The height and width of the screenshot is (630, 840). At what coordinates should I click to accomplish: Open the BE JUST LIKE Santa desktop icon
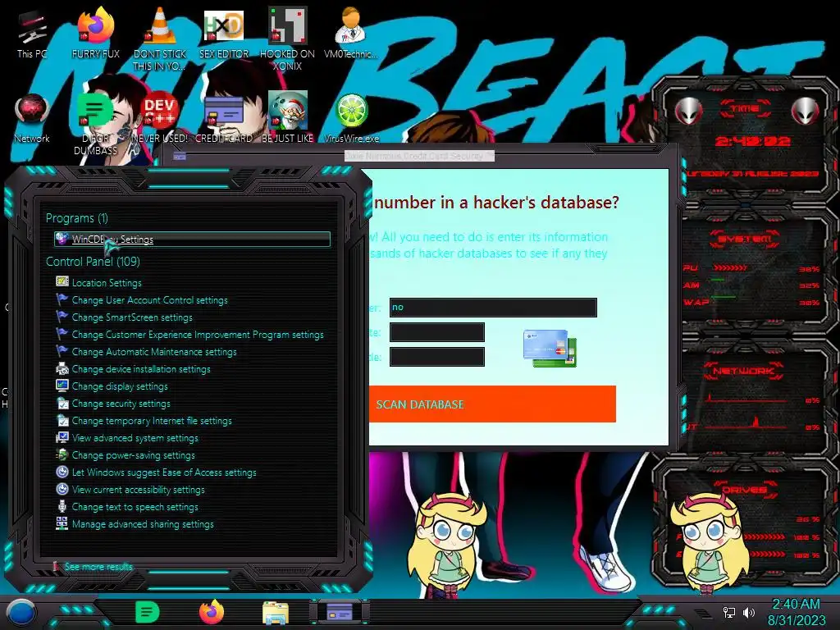pyautogui.click(x=287, y=118)
